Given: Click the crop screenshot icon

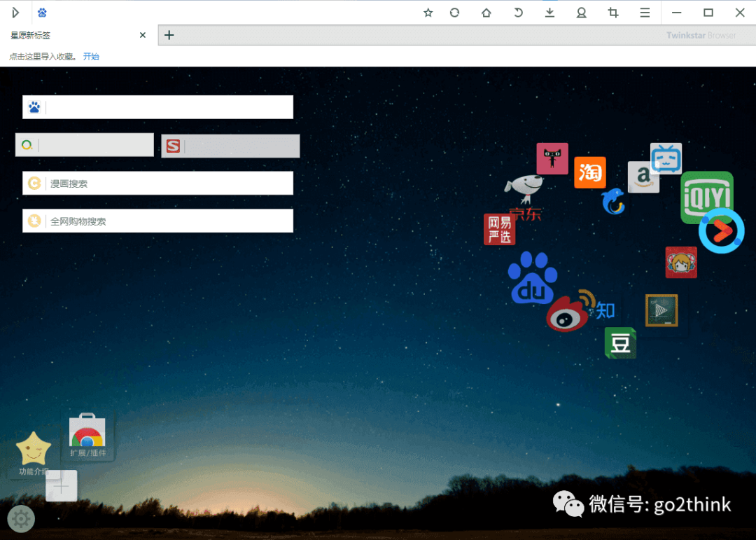Looking at the screenshot, I should point(612,13).
